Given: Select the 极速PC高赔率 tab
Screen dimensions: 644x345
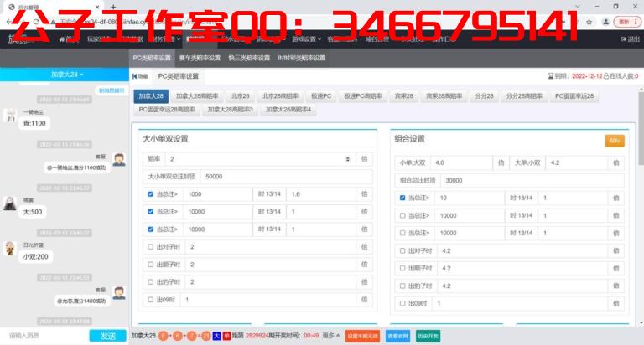Looking at the screenshot, I should tap(362, 96).
